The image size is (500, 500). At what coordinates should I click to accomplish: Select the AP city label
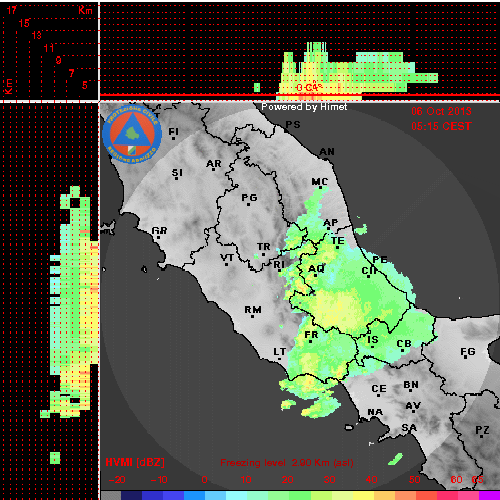pos(331,222)
